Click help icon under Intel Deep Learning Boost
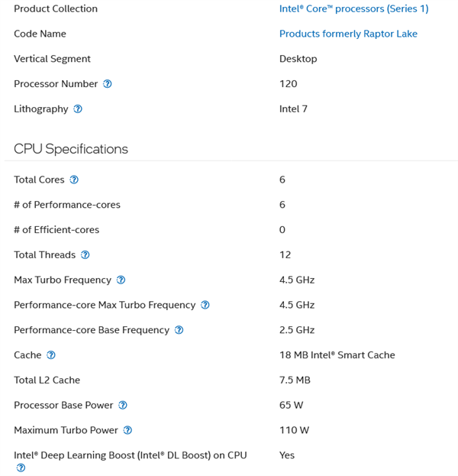The width and height of the screenshot is (458, 476). coord(21,468)
